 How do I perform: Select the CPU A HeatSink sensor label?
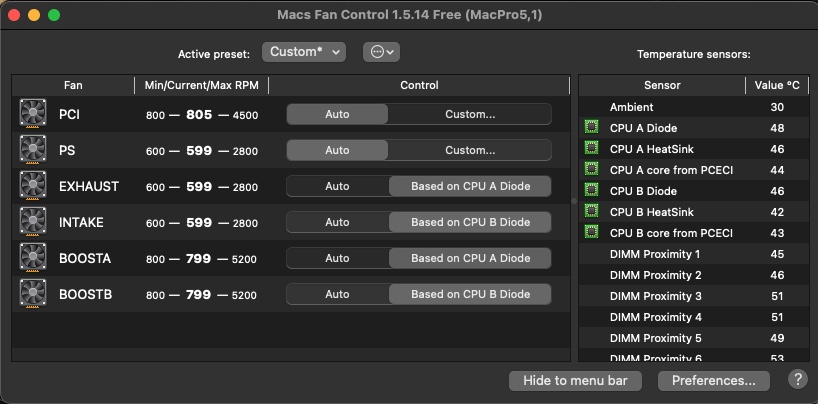pos(652,149)
